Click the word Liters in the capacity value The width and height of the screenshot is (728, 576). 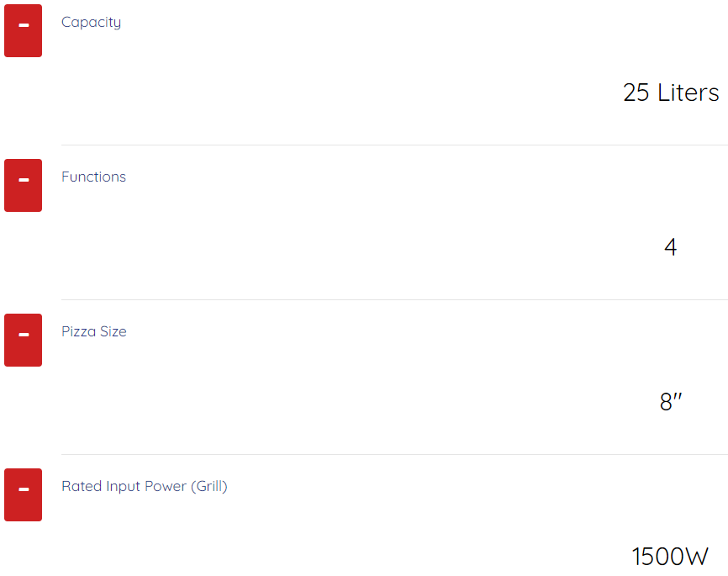(x=688, y=92)
